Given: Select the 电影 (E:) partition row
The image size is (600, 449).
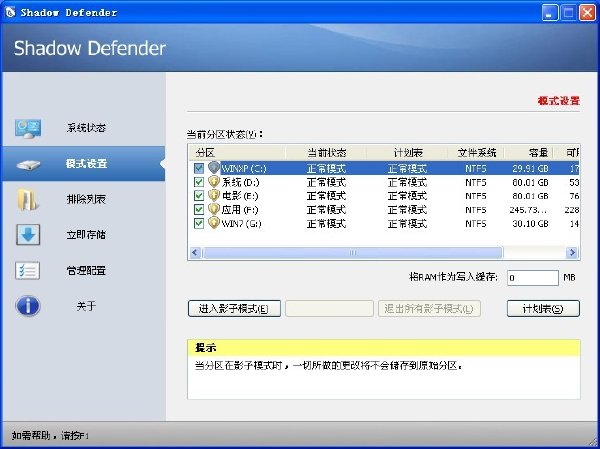Looking at the screenshot, I should [x=384, y=196].
